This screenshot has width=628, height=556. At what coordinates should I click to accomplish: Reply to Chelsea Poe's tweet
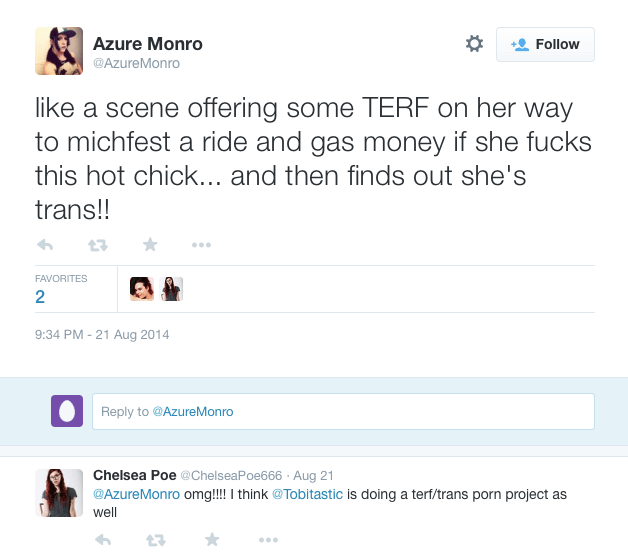102,540
